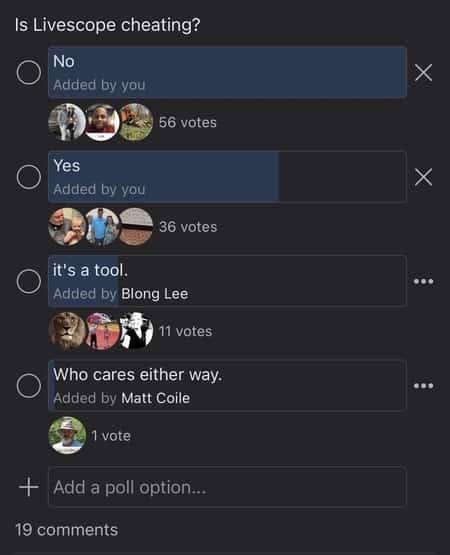The height and width of the screenshot is (555, 450).
Task: Select the "No" radio button
Action: [29, 73]
